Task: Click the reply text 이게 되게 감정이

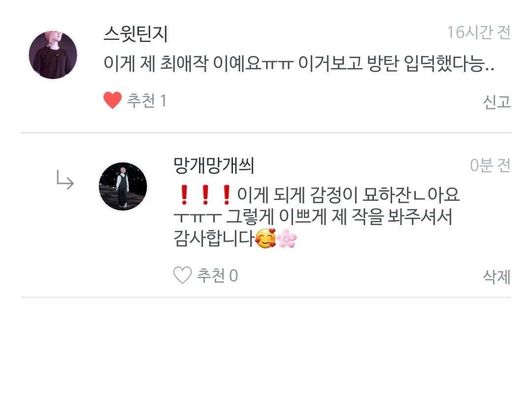Action: pos(297,195)
